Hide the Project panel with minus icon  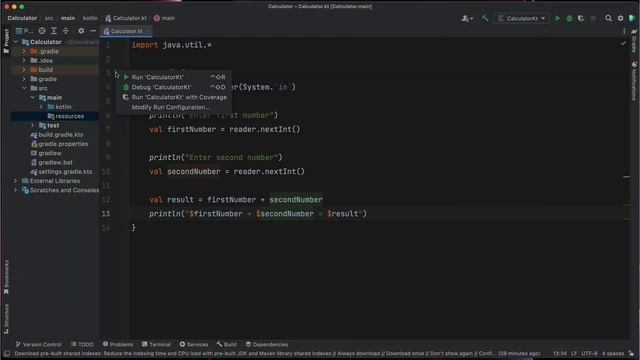[x=93, y=31]
